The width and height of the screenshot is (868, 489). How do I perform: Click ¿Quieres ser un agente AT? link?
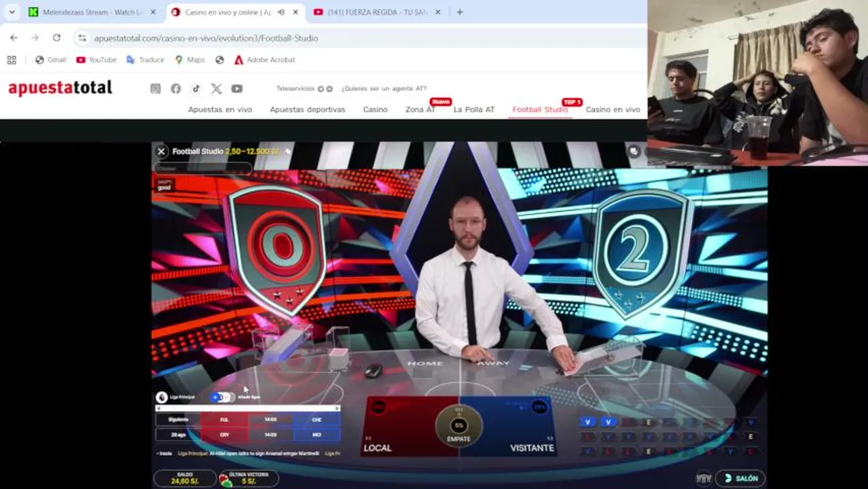pos(384,88)
